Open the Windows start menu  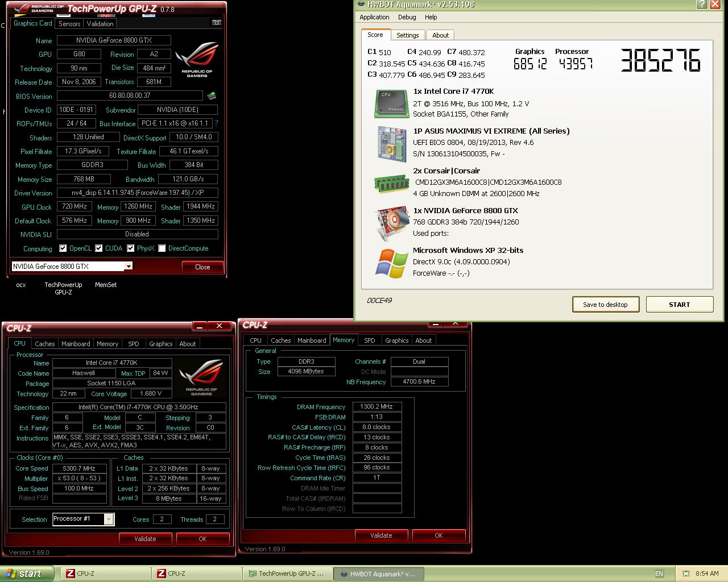(x=27, y=573)
